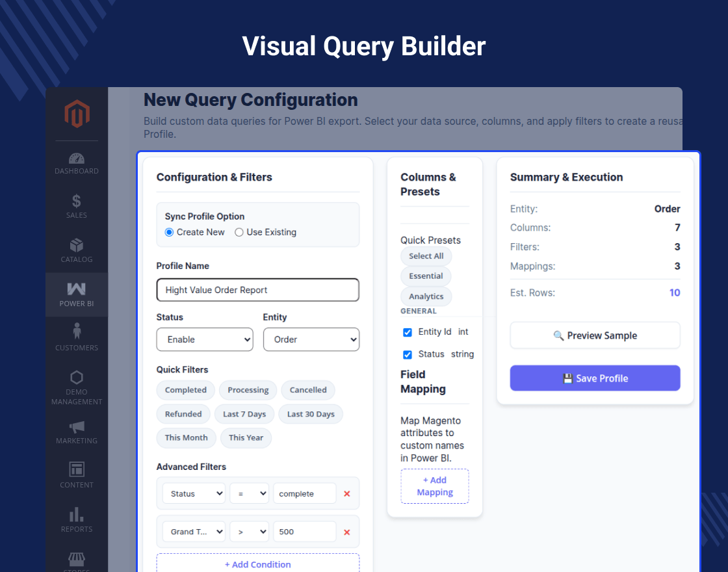Click the complete filter value field
Screen dimensions: 728x572
pos(305,493)
